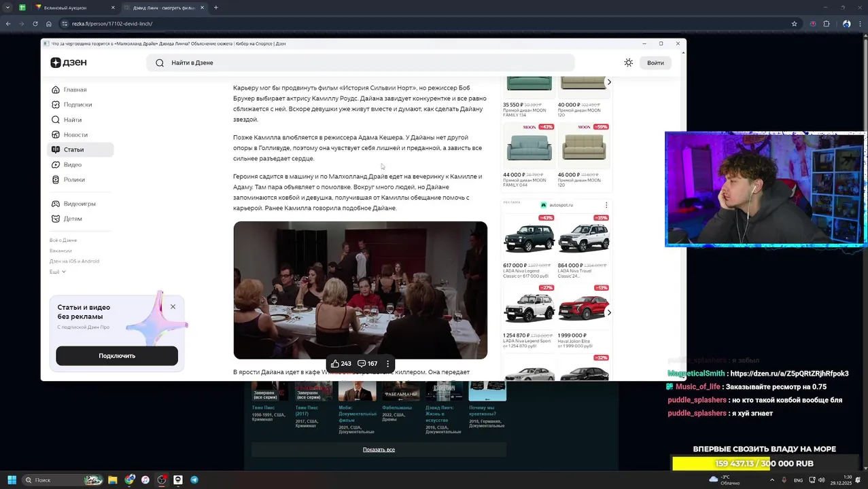The width and height of the screenshot is (868, 489).
Task: Click the Подключить subscription button
Action: tap(117, 356)
